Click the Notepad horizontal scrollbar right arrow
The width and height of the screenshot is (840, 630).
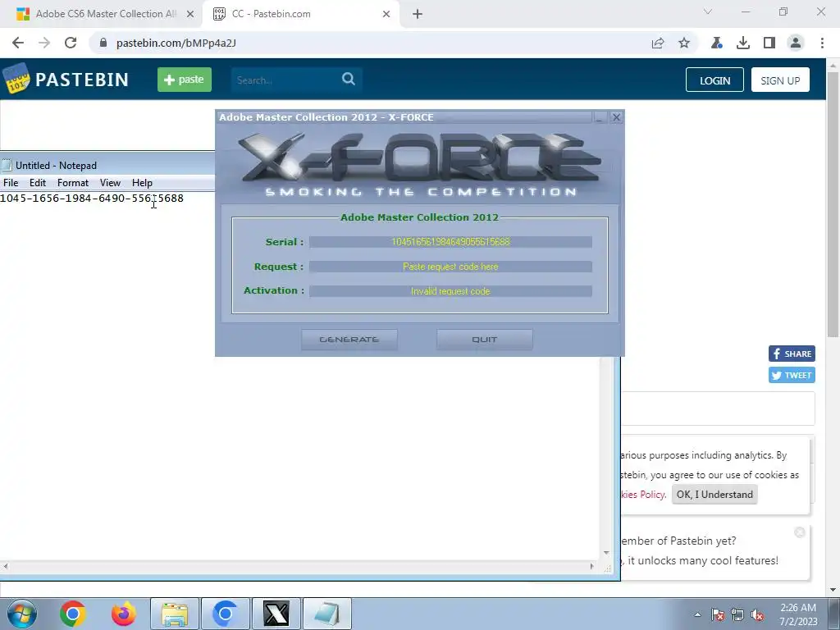[592, 566]
